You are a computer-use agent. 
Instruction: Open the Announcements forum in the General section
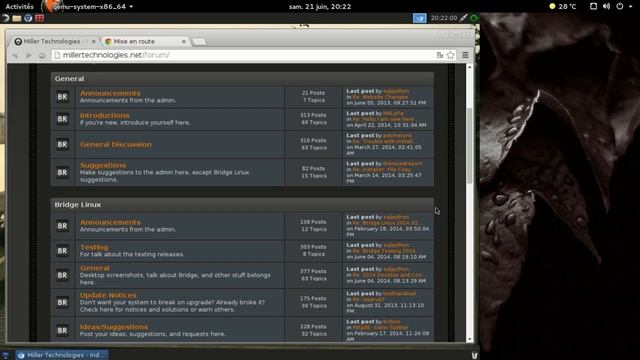pos(110,93)
